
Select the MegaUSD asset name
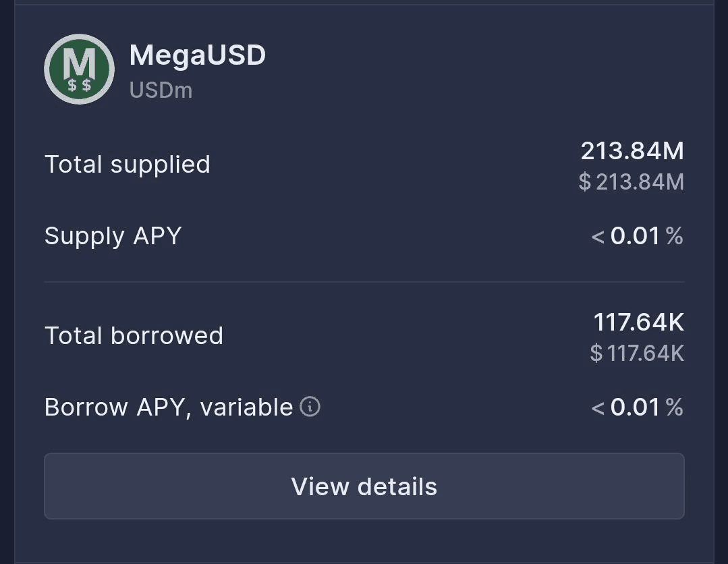coord(197,55)
